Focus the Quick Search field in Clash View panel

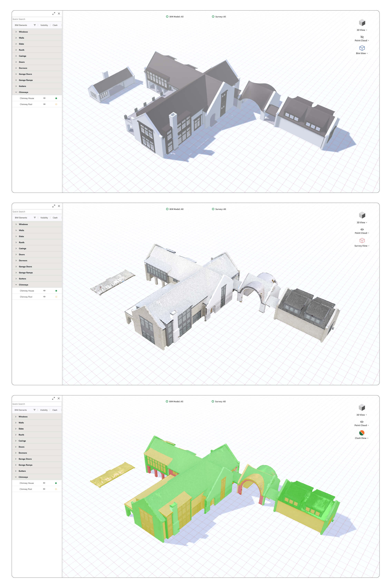[37, 404]
